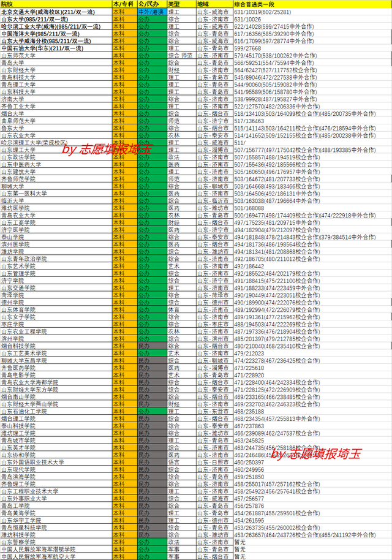Click the 山东外国语职业技术大学 cell
The width and height of the screenshot is (392, 560).
[56, 462]
